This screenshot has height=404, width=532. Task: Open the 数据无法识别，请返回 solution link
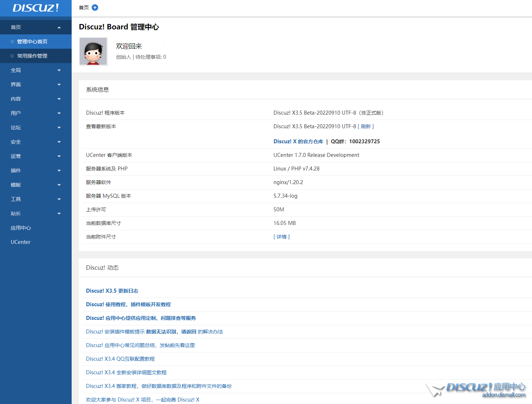tap(154, 332)
